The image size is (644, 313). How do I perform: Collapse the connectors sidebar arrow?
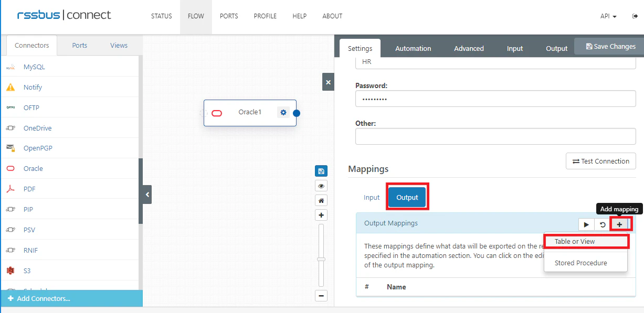[x=147, y=195]
